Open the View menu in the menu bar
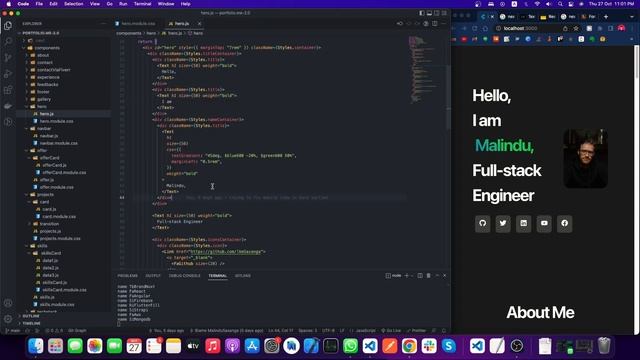 95,4
